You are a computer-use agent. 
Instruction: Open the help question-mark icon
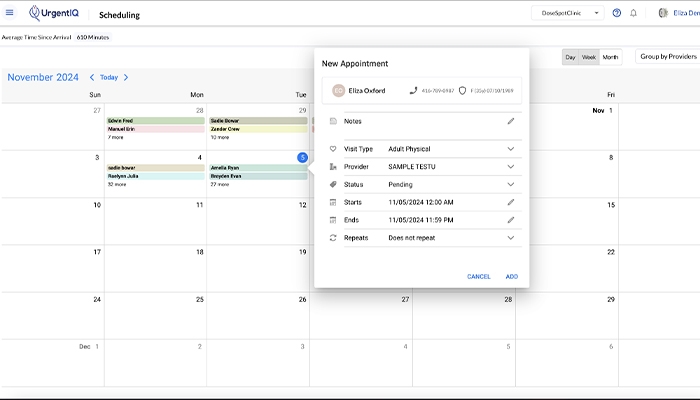point(617,13)
